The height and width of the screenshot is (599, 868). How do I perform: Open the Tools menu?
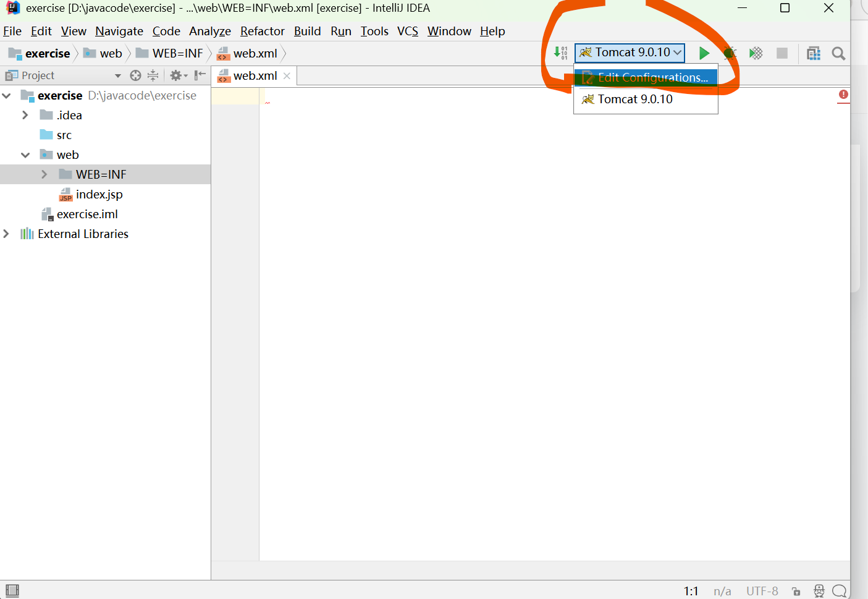click(x=374, y=31)
